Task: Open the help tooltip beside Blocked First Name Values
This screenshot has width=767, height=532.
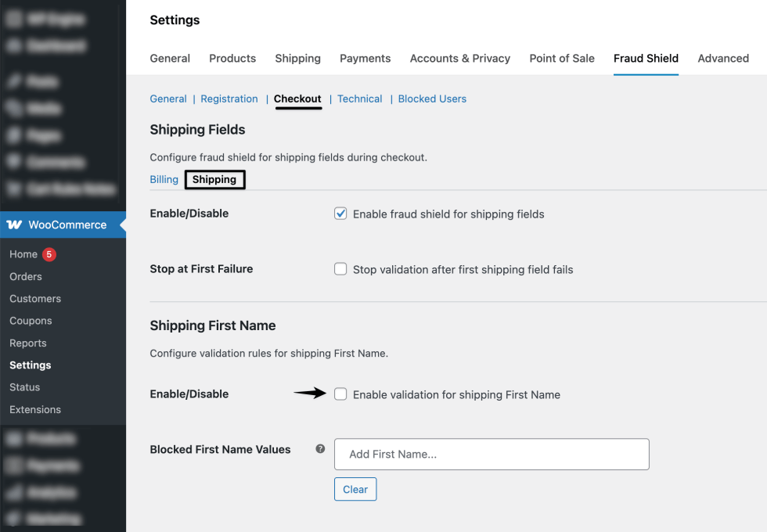Action: tap(320, 449)
